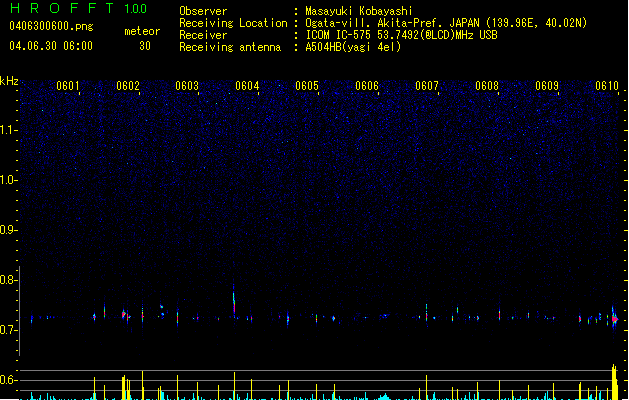Click the 0601 time marker
The width and height of the screenshot is (629, 400).
68,86
